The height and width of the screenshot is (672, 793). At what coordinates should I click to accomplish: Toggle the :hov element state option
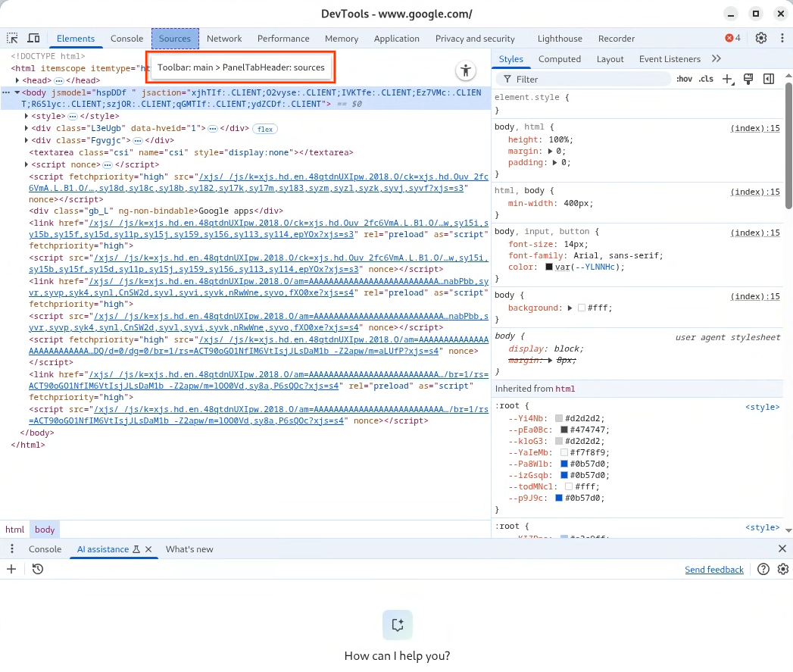click(684, 79)
